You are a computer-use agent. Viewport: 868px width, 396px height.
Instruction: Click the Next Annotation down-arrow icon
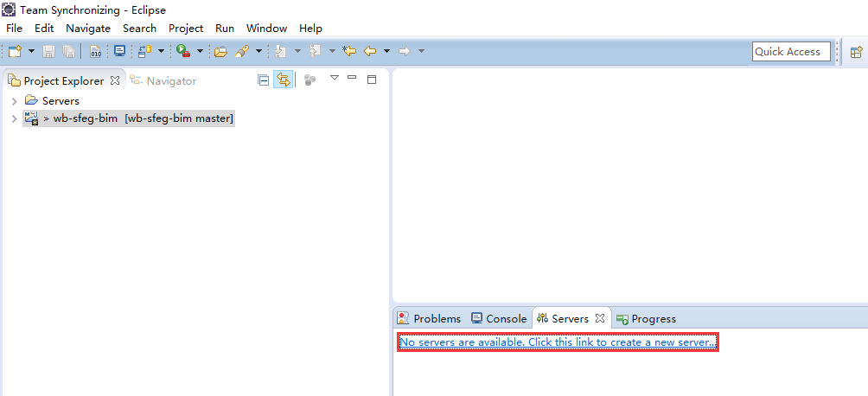click(281, 52)
